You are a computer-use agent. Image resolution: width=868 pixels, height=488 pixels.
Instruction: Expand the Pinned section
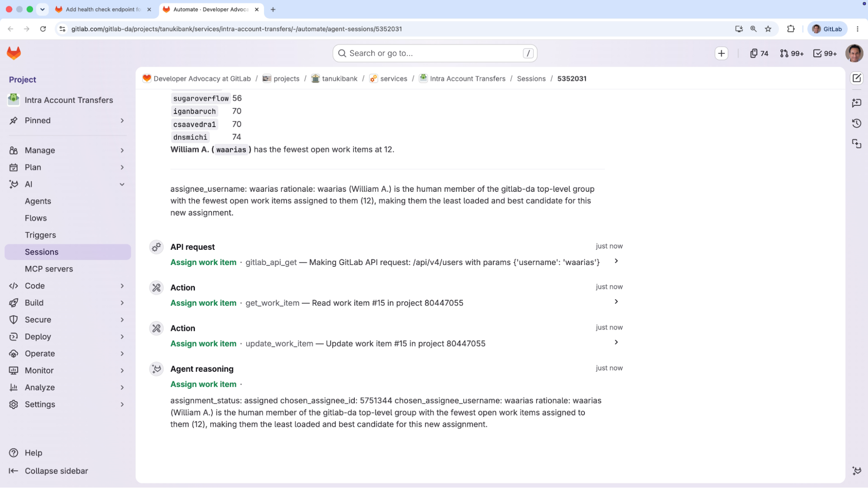[x=67, y=121]
